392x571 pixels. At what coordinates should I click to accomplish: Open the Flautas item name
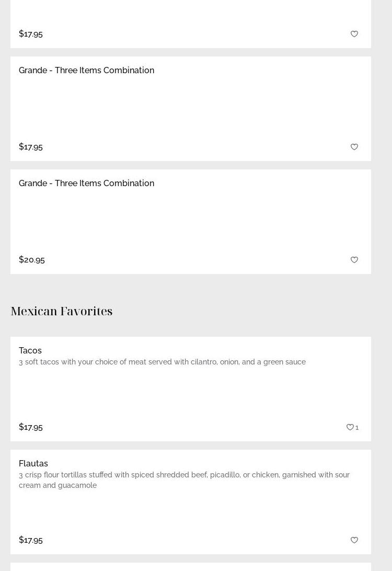[33, 463]
